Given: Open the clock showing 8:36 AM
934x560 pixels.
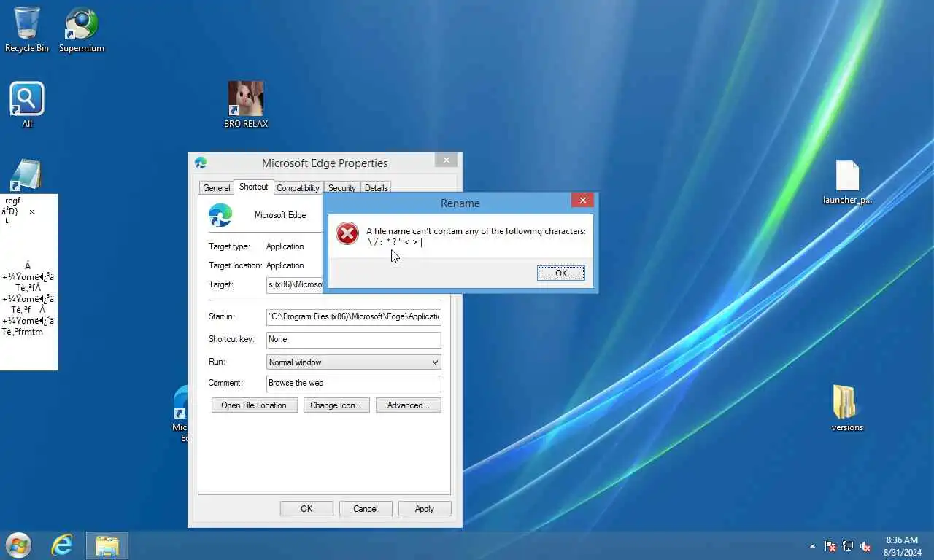Looking at the screenshot, I should point(902,546).
